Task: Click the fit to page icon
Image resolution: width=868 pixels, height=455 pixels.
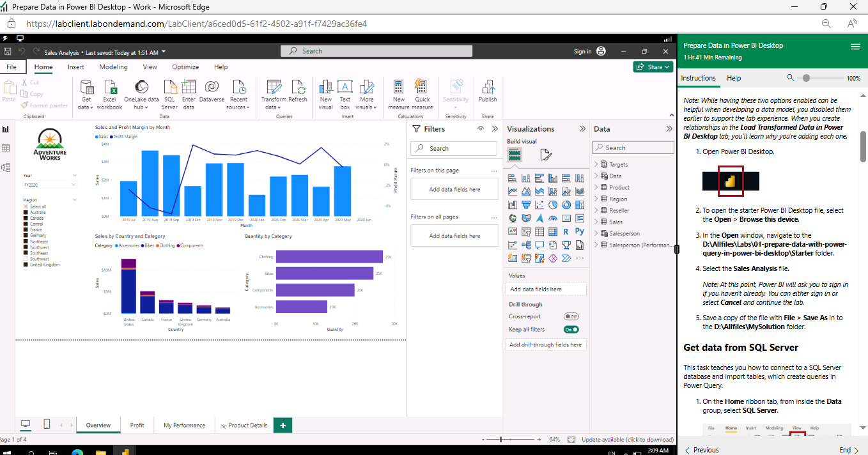Action: coord(571,440)
